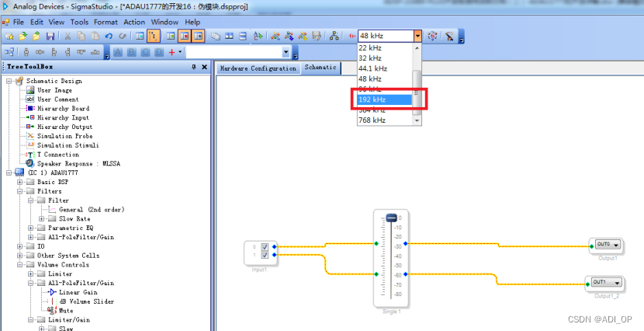Click the red plus add icon
This screenshot has height=331, width=644.
[171, 52]
